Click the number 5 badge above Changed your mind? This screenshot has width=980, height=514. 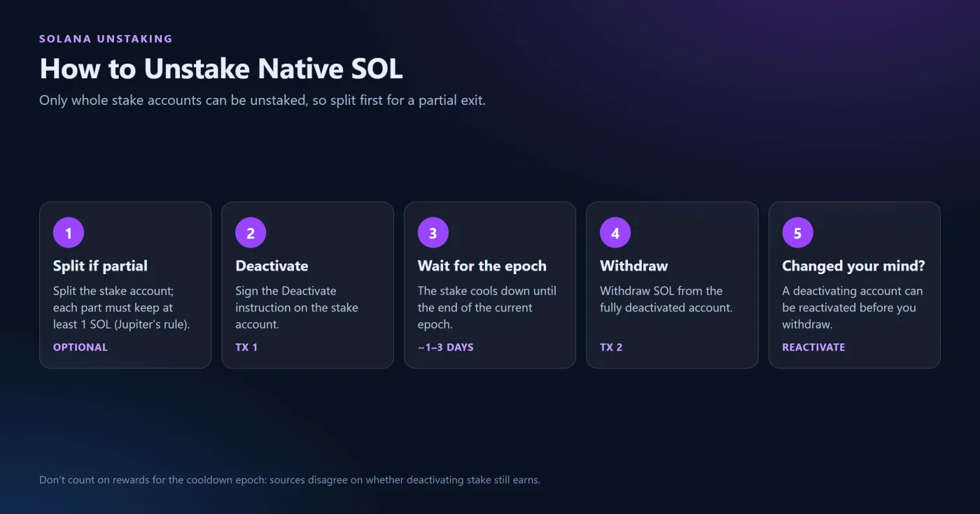pyautogui.click(x=797, y=233)
